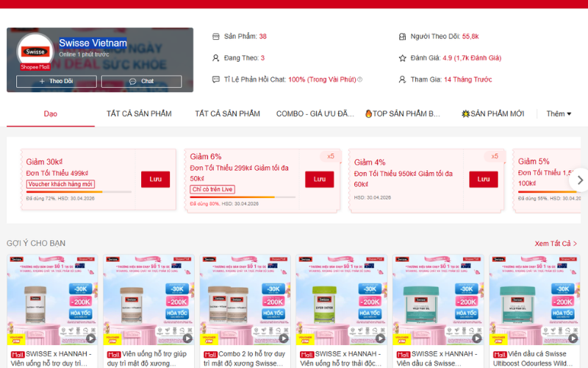
Task: Open the COMBO - GIÁ ƯU ĐÃ... tab
Action: pos(315,114)
